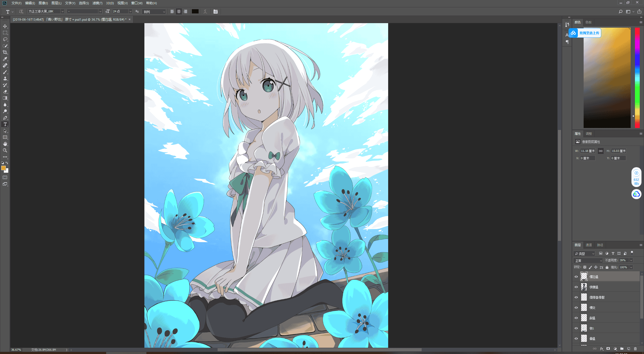The image size is (644, 354).
Task: Open the anti-aliasing dropdown 锐利
Action: [x=154, y=12]
